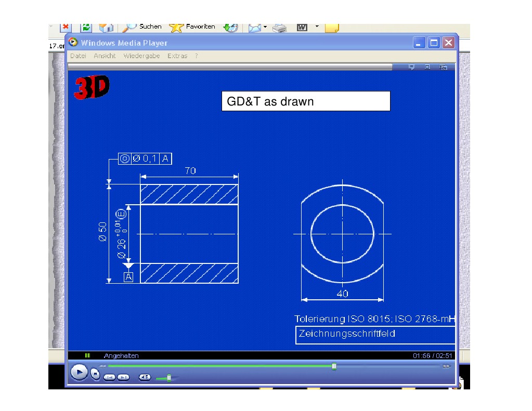Screen dimensions: 532x411
Task: Maximize the Windows Media Player window
Action: click(434, 43)
